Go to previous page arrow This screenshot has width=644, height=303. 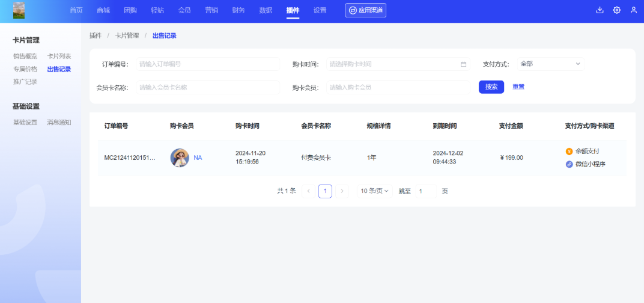pyautogui.click(x=308, y=191)
